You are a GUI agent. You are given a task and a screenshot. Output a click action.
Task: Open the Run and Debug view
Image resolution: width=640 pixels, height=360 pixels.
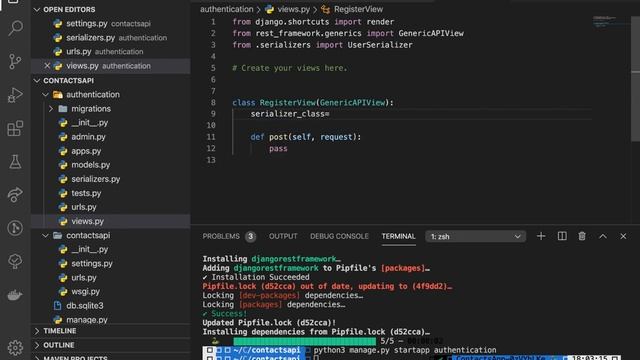(15, 95)
